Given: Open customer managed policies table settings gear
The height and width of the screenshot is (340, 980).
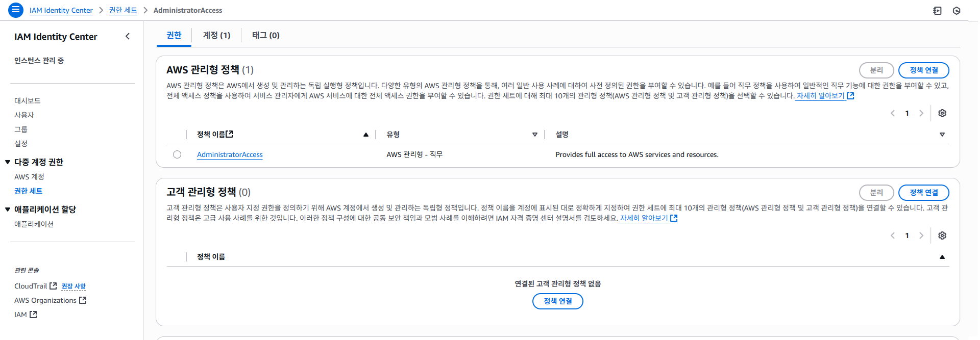Looking at the screenshot, I should (942, 236).
